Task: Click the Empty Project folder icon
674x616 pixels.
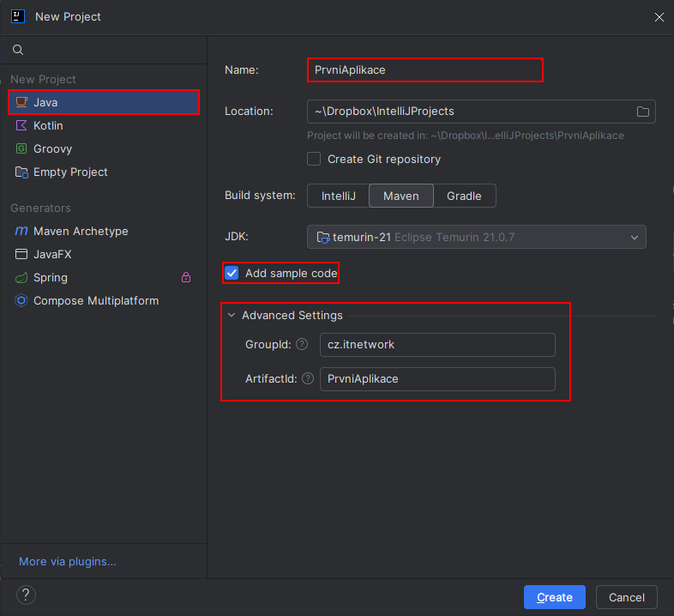Action: click(x=21, y=172)
